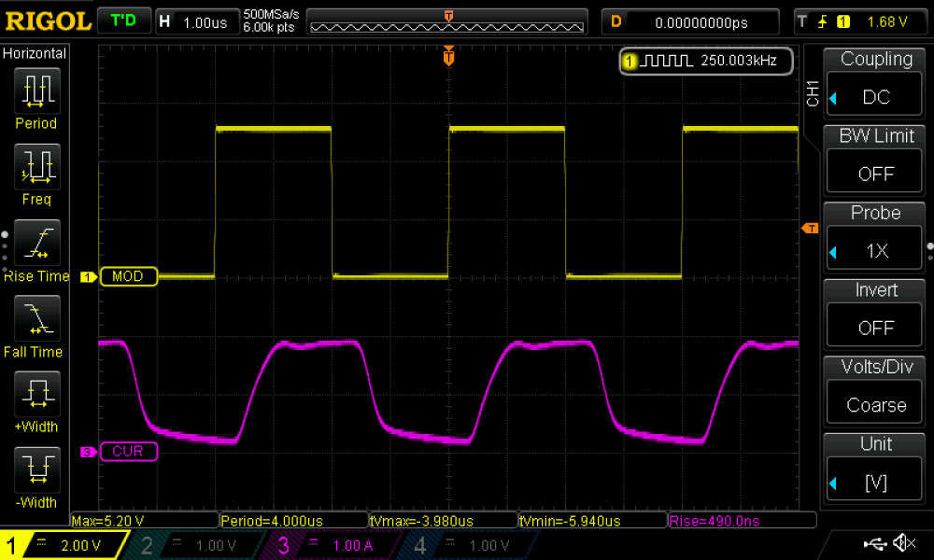Click the 6.00k pts memory depth text
Screen dimensions: 934x560
(269, 27)
